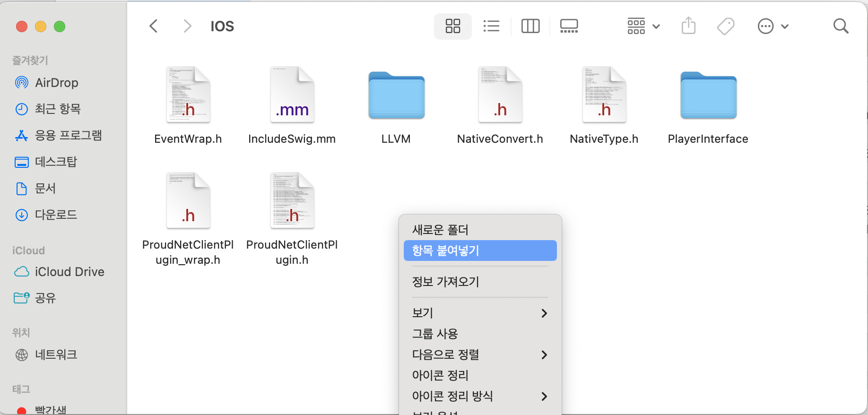Switch to gallery view
The width and height of the screenshot is (868, 415).
569,26
